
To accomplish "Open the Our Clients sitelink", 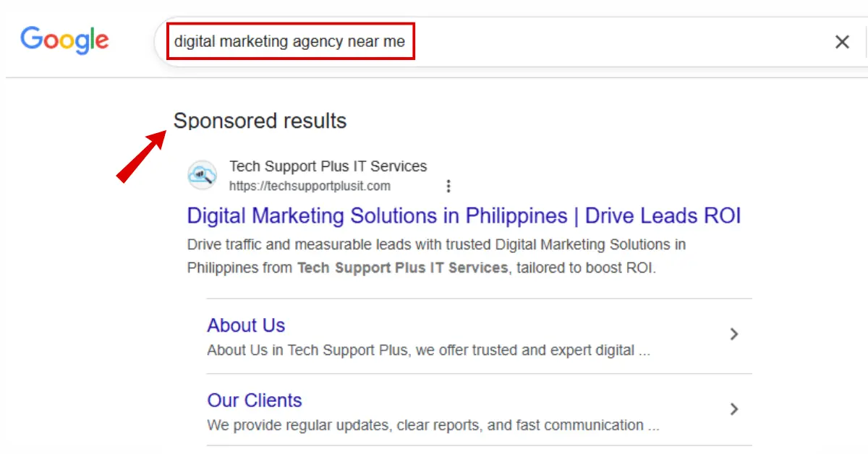I will [x=254, y=400].
